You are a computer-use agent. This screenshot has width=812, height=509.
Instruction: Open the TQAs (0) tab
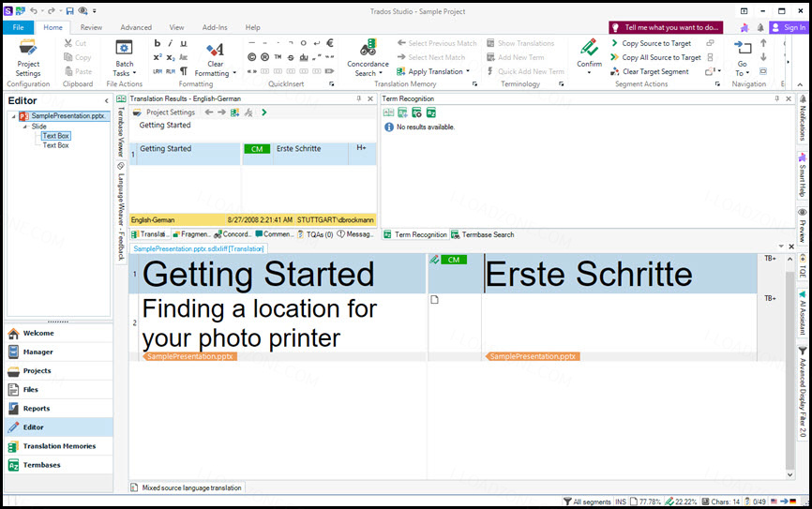pyautogui.click(x=315, y=234)
